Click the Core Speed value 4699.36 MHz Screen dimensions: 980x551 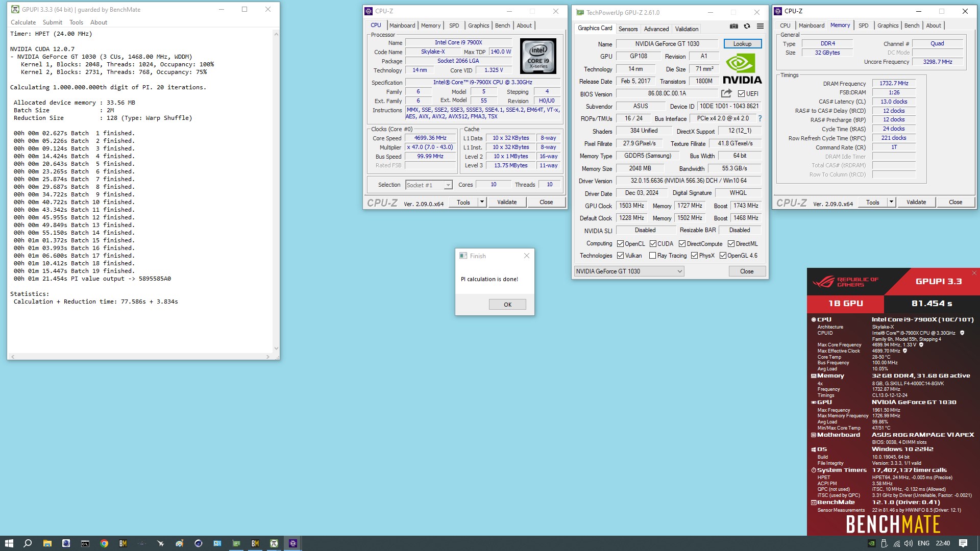[430, 138]
